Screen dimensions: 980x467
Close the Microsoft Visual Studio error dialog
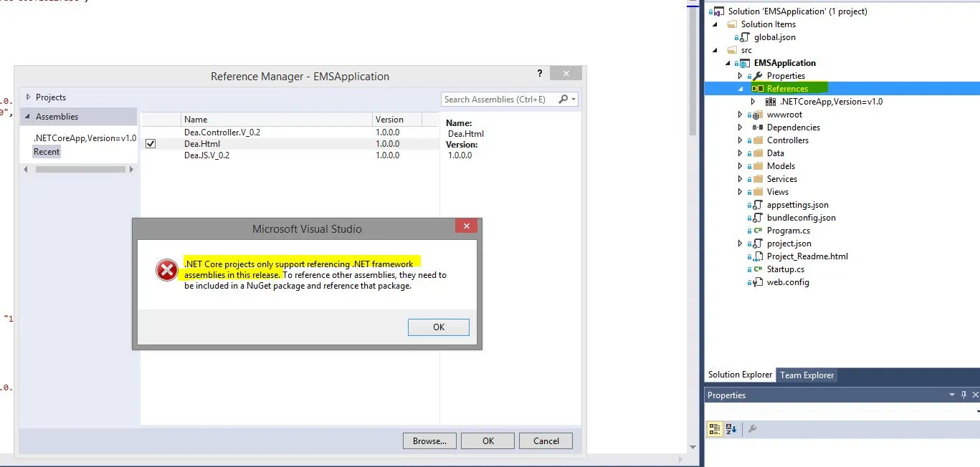pos(466,226)
